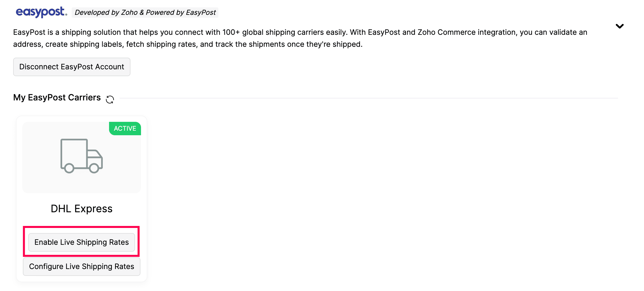Open Configure Live Shipping Rates
Screen dimensions: 644x291
click(x=81, y=266)
